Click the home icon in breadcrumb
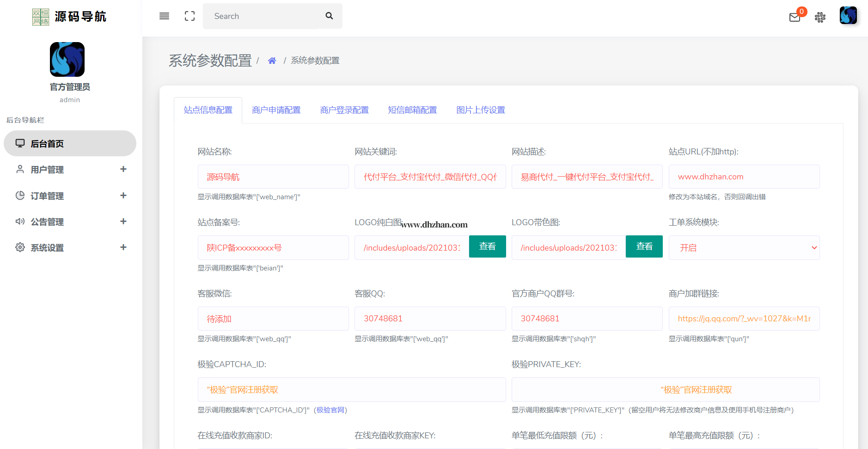Screen dimensions: 868x449 (272, 61)
